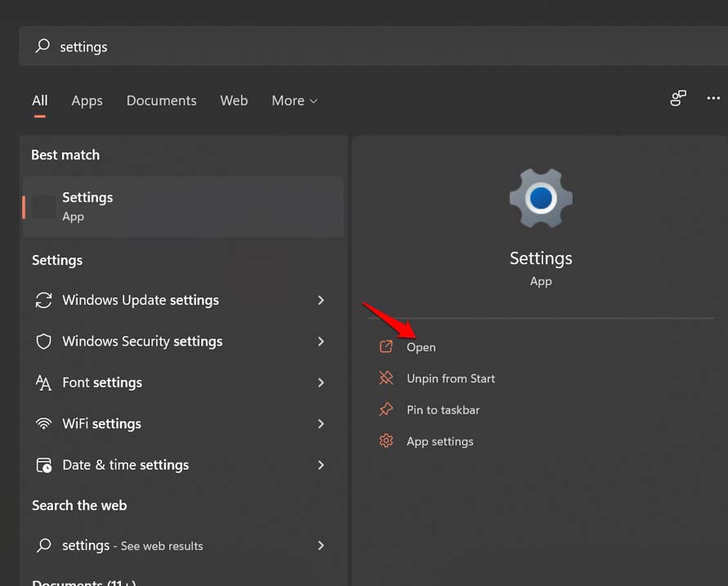The width and height of the screenshot is (728, 586).
Task: Click the Windows Security shield icon
Action: click(x=44, y=342)
